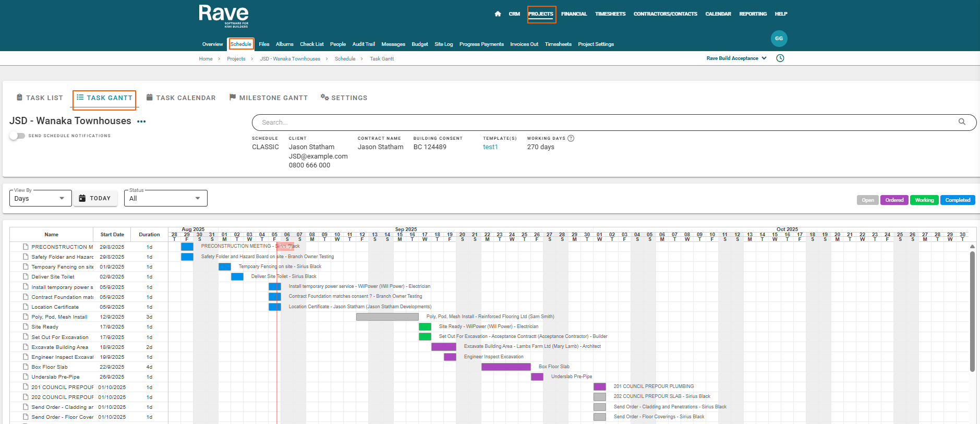This screenshot has height=424, width=980.
Task: Open the View By Days dropdown
Action: [40, 198]
